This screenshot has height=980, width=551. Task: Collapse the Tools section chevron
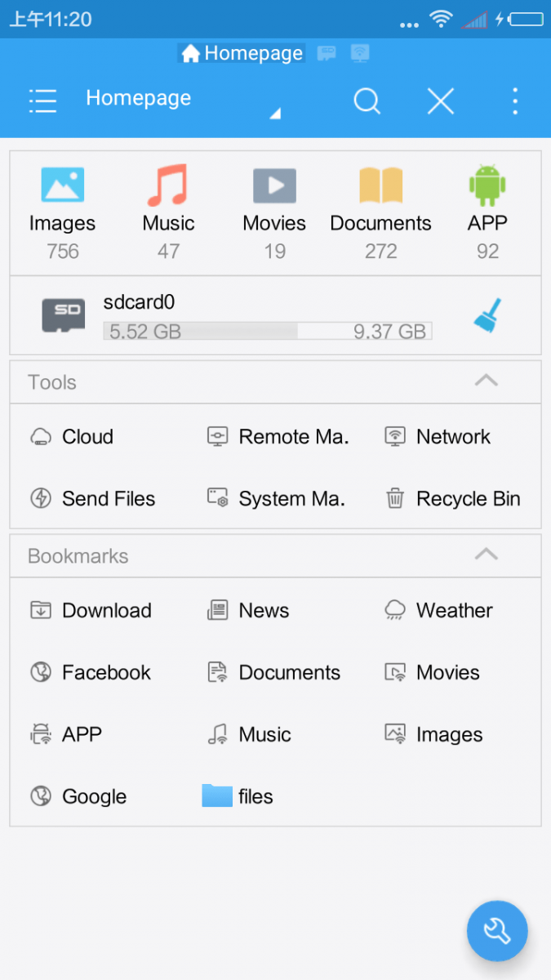pos(487,381)
